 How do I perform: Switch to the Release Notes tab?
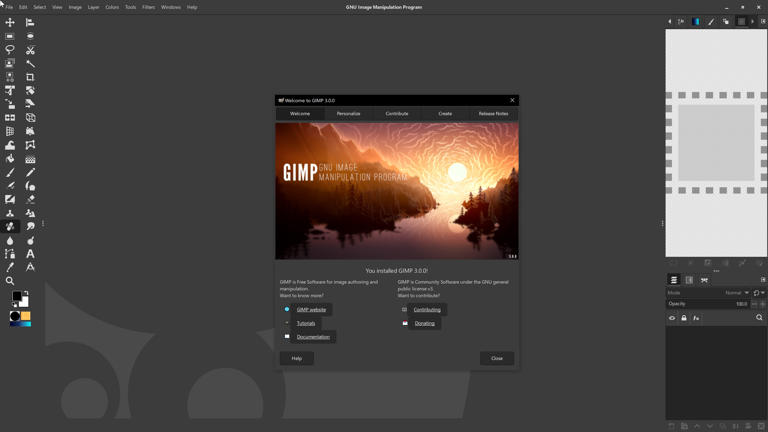[x=493, y=114]
